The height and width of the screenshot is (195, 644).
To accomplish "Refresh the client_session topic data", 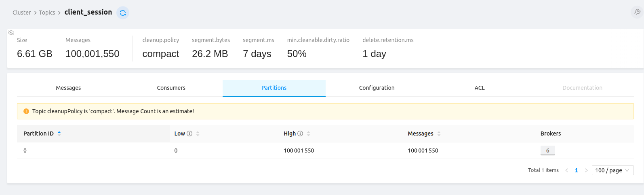I will pos(123,13).
